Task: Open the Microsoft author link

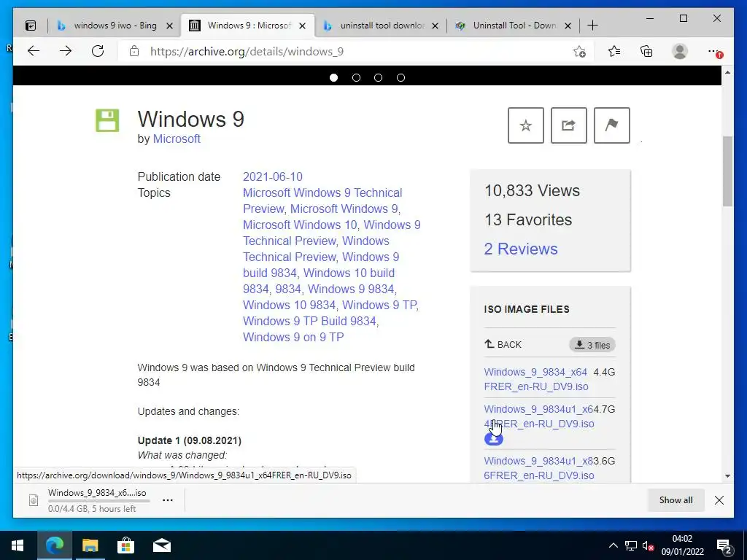Action: click(177, 139)
